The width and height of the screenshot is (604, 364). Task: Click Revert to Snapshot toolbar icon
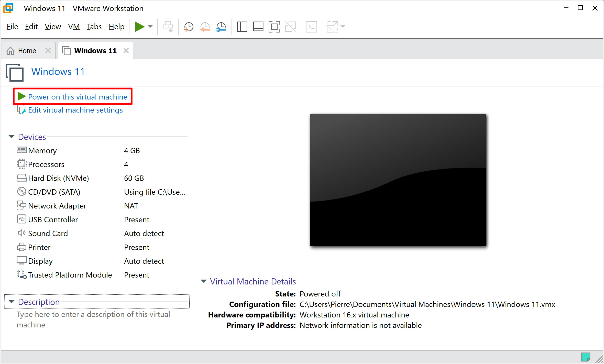coord(205,27)
